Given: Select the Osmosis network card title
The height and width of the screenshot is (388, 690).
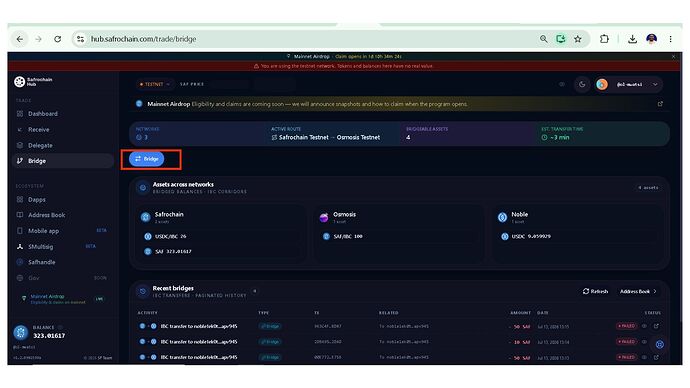Looking at the screenshot, I should (344, 214).
